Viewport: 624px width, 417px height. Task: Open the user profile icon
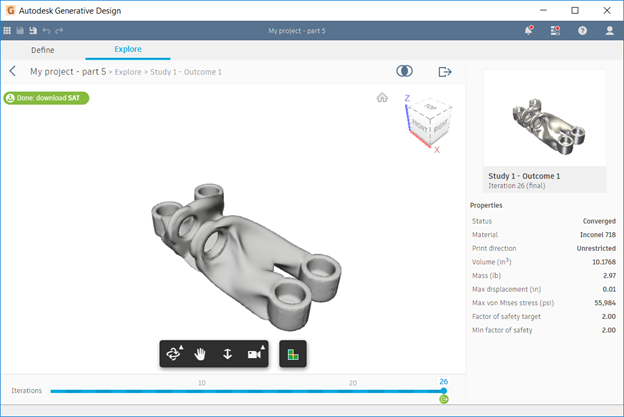(x=609, y=31)
